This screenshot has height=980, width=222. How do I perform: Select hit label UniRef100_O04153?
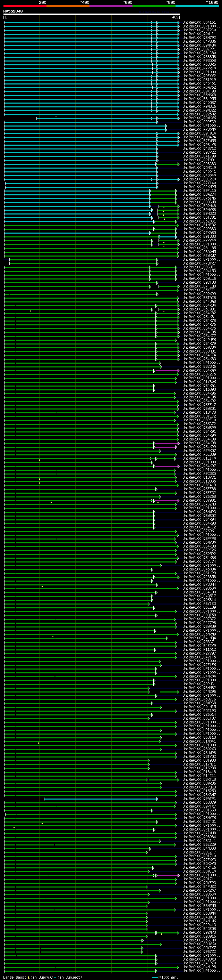pyautogui.click(x=199, y=271)
